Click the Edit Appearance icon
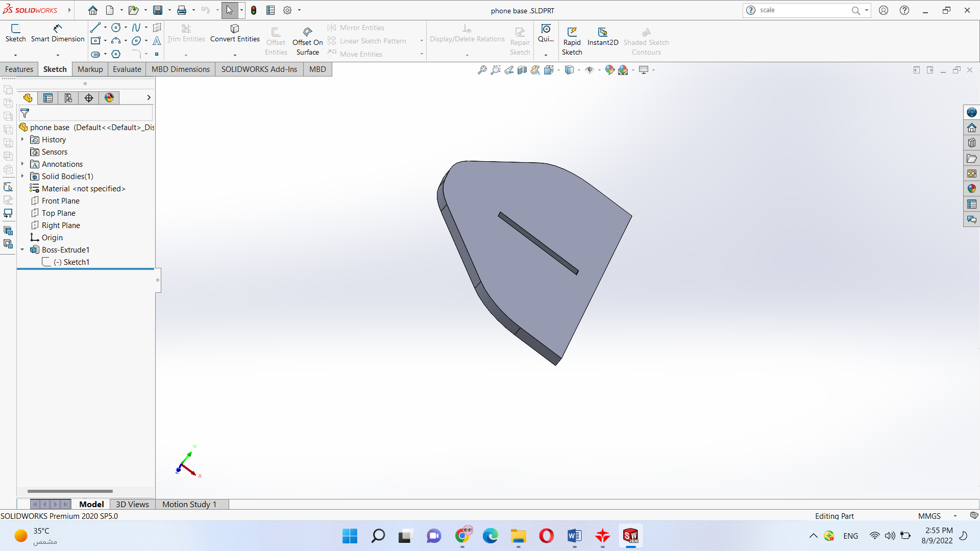The image size is (980, 551). [x=609, y=70]
